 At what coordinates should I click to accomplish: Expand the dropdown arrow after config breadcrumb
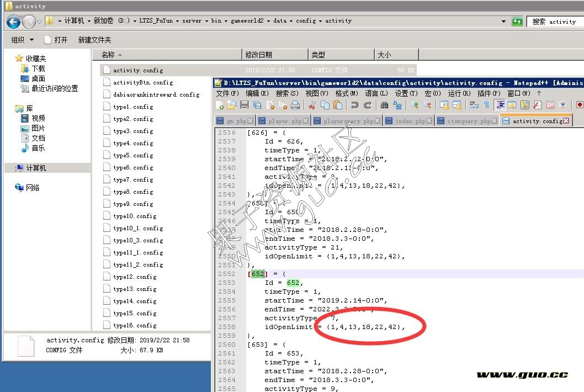320,21
